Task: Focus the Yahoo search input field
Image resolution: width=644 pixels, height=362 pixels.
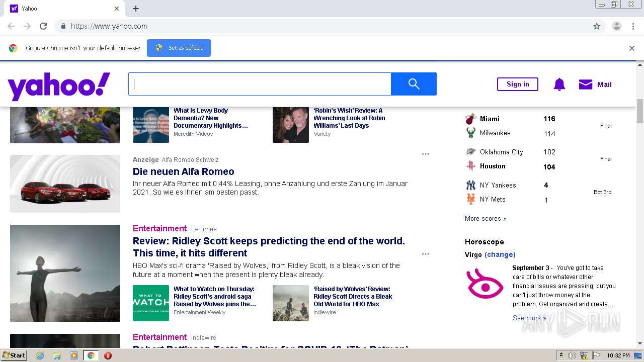Action: (260, 84)
